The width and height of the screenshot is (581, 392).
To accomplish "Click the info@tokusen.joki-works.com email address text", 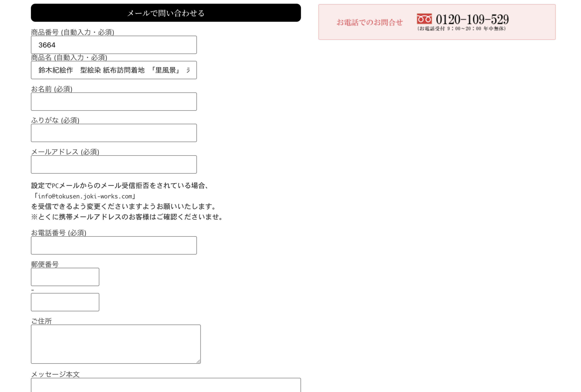I will [86, 197].
